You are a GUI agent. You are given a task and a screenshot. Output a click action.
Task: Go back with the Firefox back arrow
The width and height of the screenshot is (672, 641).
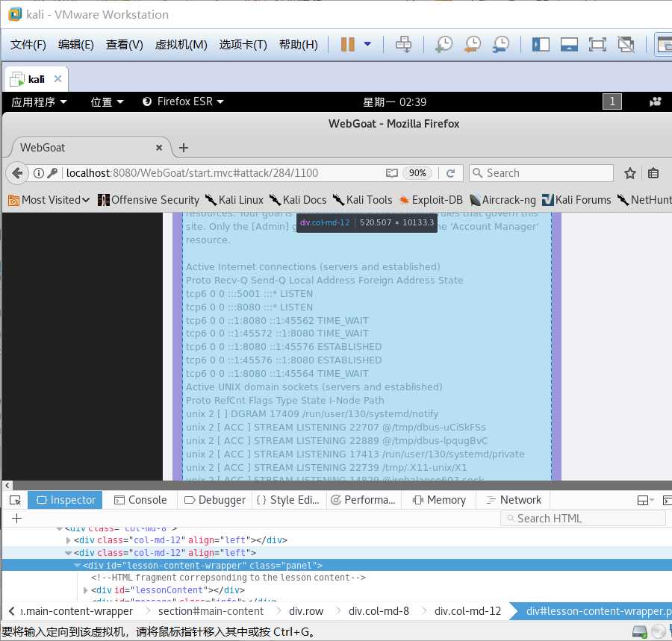17,173
